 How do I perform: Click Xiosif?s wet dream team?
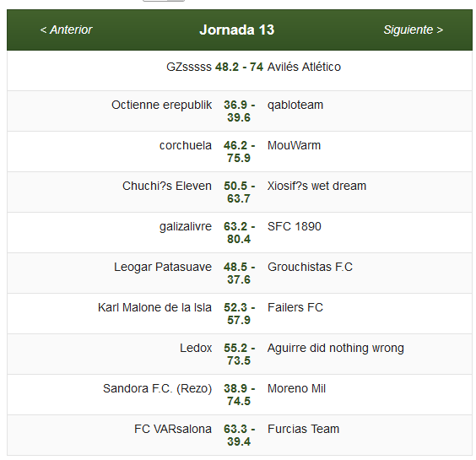(316, 186)
